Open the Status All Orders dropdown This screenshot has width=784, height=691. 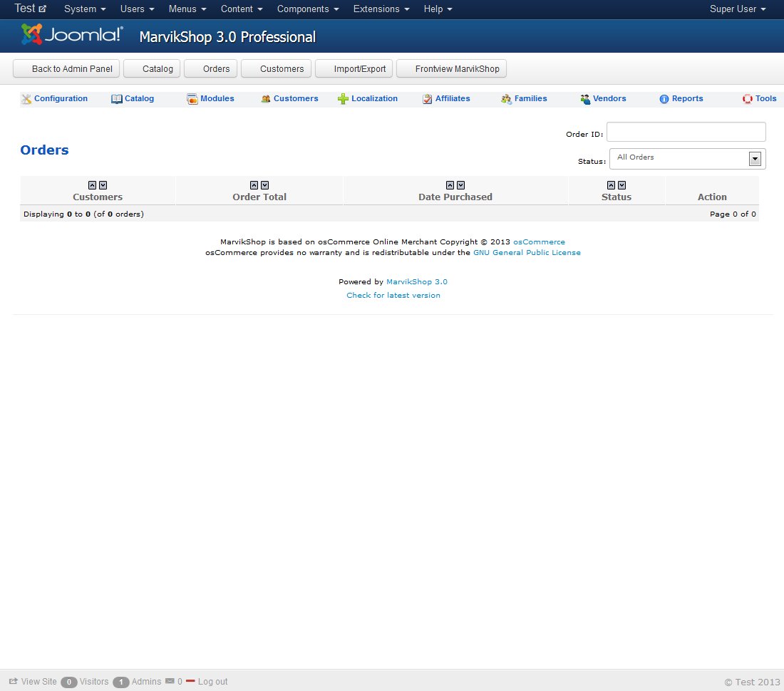(688, 159)
